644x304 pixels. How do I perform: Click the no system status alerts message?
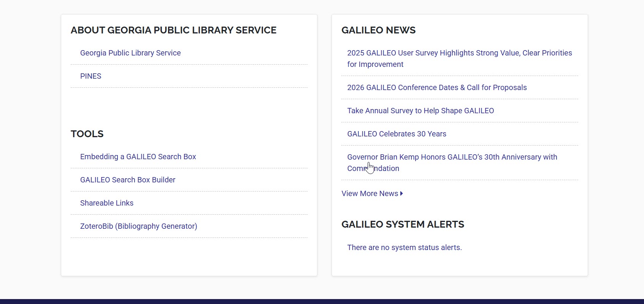pos(404,248)
